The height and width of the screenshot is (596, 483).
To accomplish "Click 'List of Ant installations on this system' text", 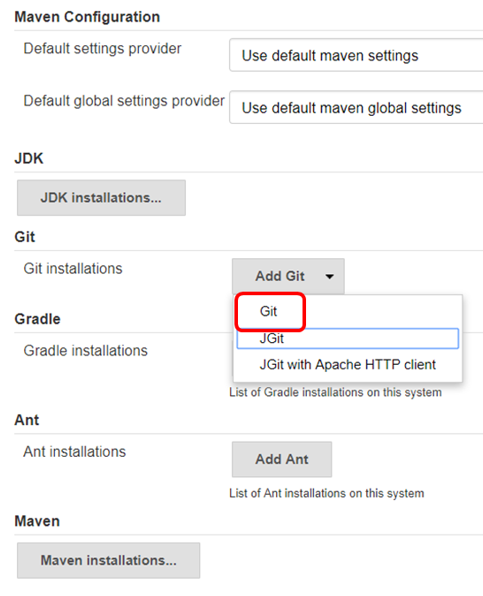I will (x=326, y=493).
